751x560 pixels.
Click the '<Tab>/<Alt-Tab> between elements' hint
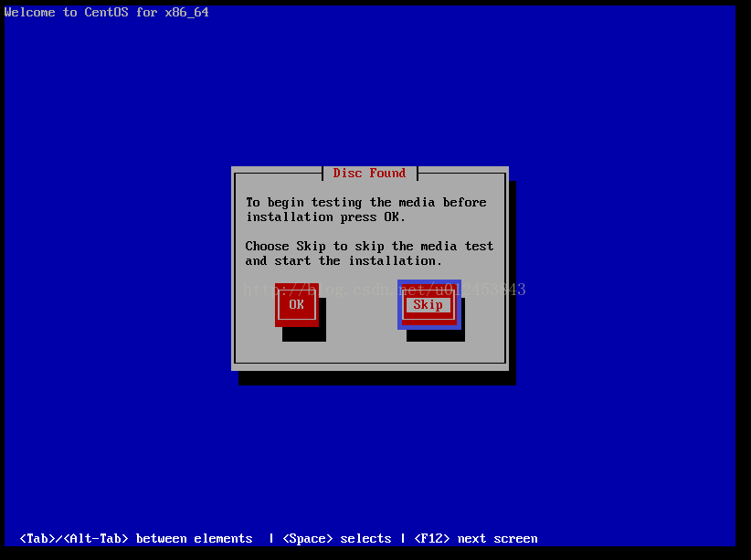pos(136,538)
